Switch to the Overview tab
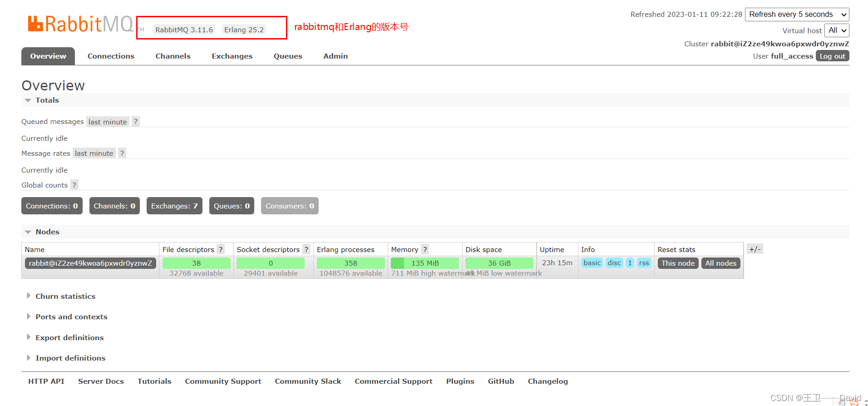The height and width of the screenshot is (406, 868). (48, 56)
